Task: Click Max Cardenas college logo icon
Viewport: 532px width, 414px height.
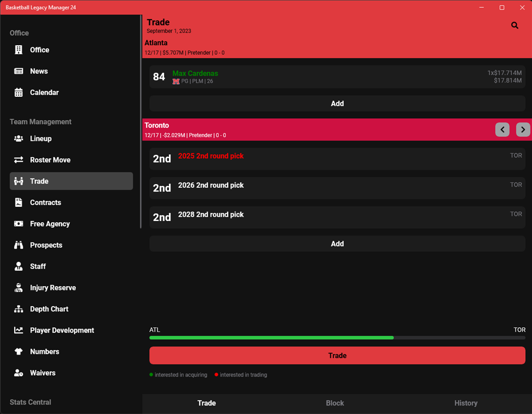Action: click(x=176, y=82)
